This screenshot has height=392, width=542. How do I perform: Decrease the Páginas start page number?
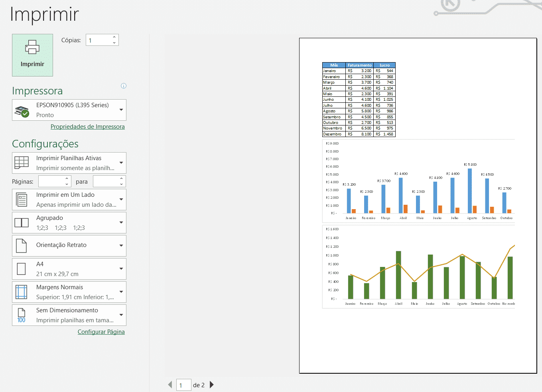(x=67, y=184)
